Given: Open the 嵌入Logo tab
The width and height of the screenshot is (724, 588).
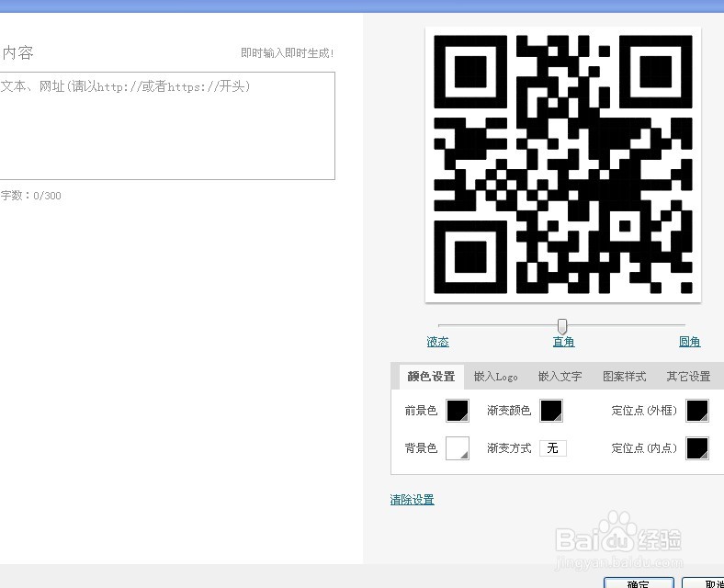Looking at the screenshot, I should (495, 377).
